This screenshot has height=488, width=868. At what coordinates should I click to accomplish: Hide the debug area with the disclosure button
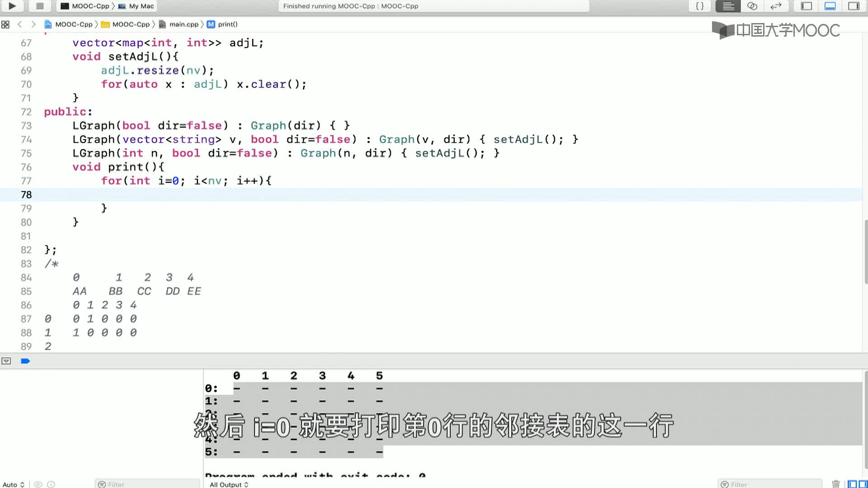coord(6,361)
